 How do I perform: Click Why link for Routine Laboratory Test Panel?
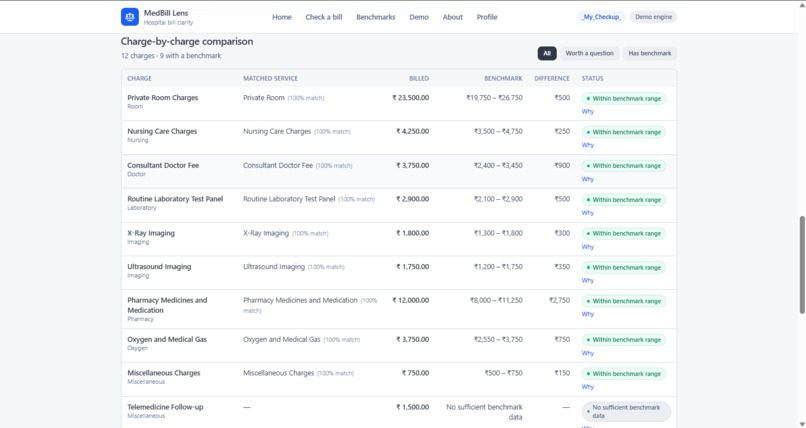point(588,213)
